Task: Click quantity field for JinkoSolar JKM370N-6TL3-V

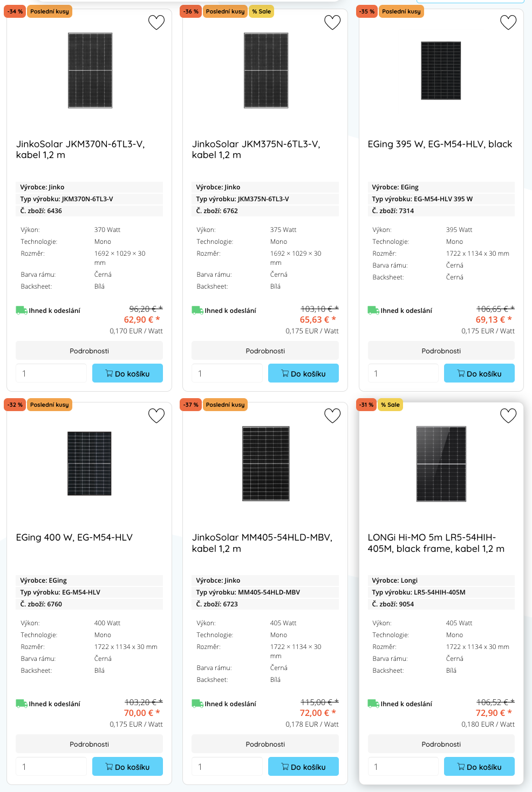Action: pos(51,373)
